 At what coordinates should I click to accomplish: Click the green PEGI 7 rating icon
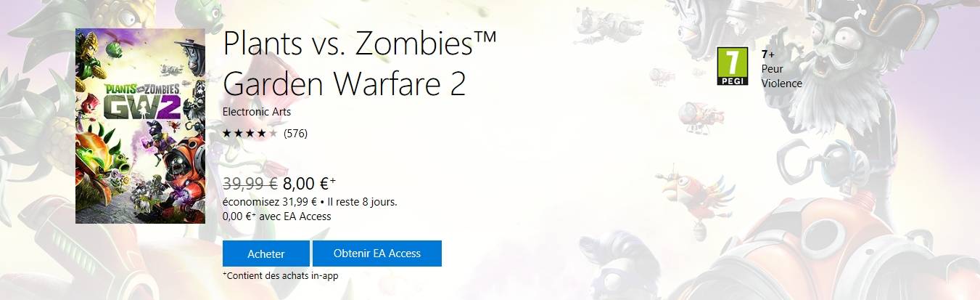(x=732, y=67)
